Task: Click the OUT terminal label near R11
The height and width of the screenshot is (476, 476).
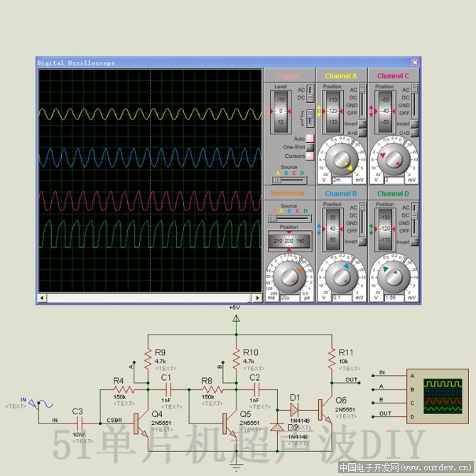Action: tap(351, 379)
